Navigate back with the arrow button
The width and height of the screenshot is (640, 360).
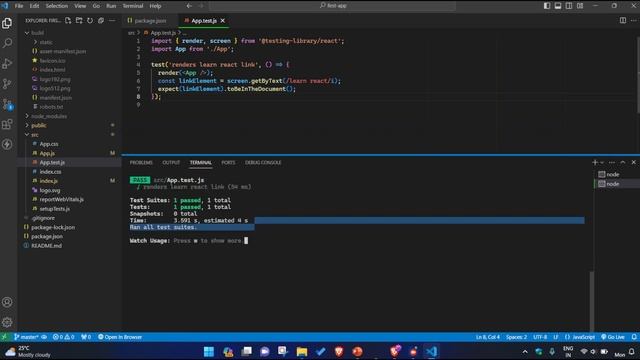[189, 6]
